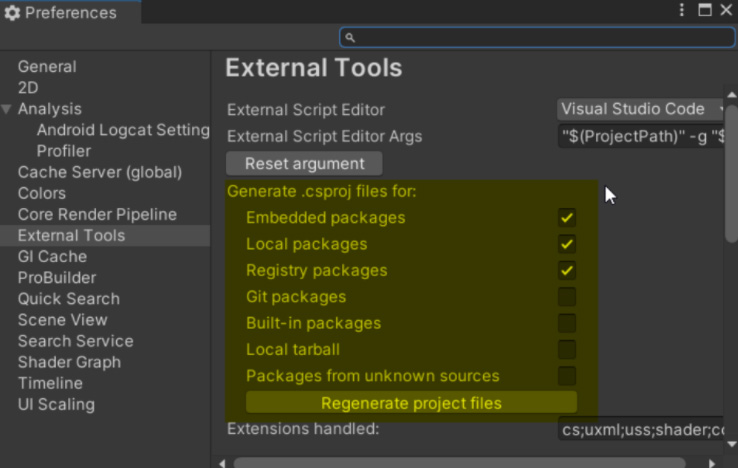Select Android Logcat Settings item
The image size is (738, 468).
point(122,130)
